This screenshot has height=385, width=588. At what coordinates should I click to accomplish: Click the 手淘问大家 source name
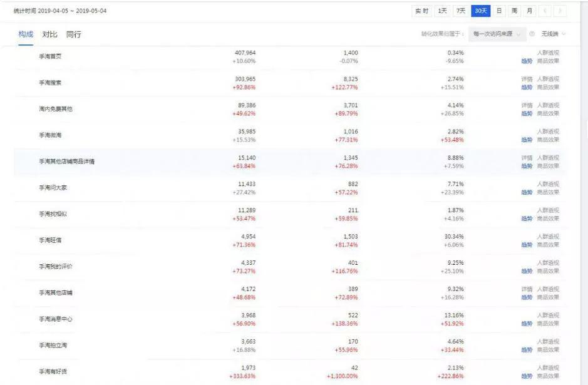(53, 187)
